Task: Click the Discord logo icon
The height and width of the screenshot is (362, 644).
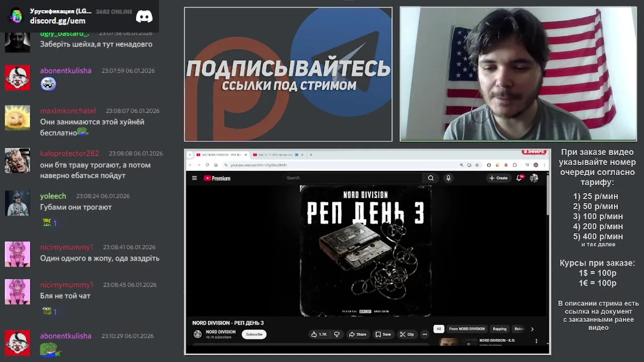Action: [144, 16]
